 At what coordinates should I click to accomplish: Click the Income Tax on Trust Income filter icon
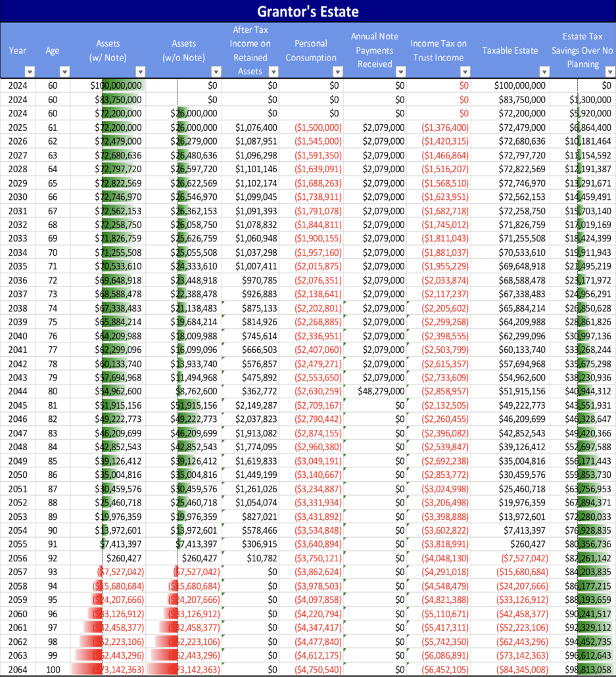(465, 73)
